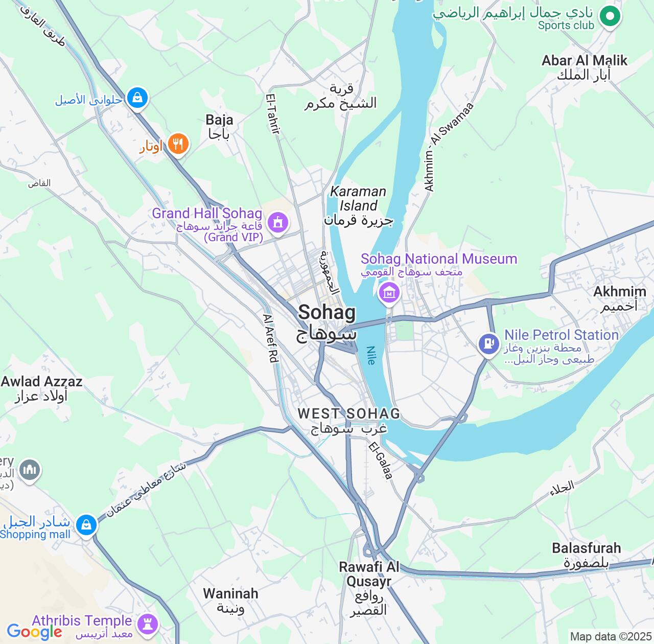Select the Nile Petrol Station fuel icon

click(x=489, y=344)
